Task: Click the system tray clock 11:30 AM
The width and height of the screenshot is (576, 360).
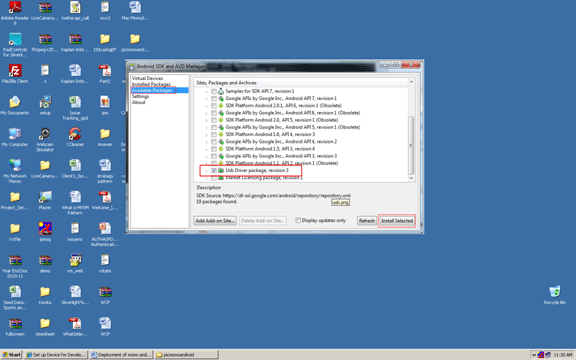Action: point(563,355)
